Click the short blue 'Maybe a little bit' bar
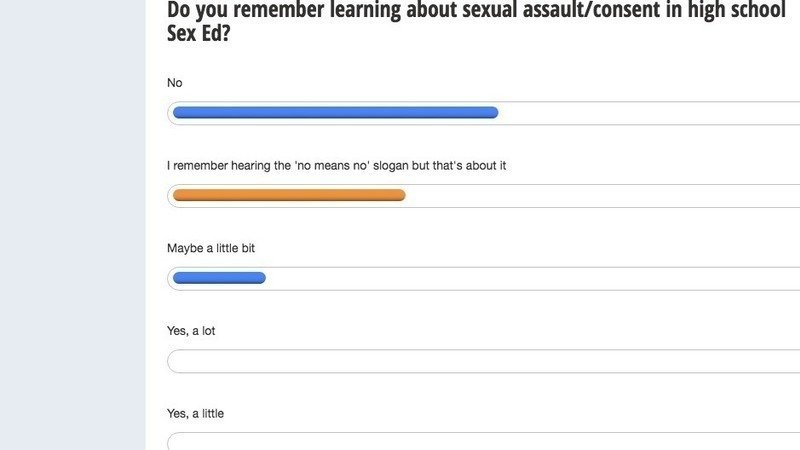Image resolution: width=800 pixels, height=450 pixels. (219, 278)
